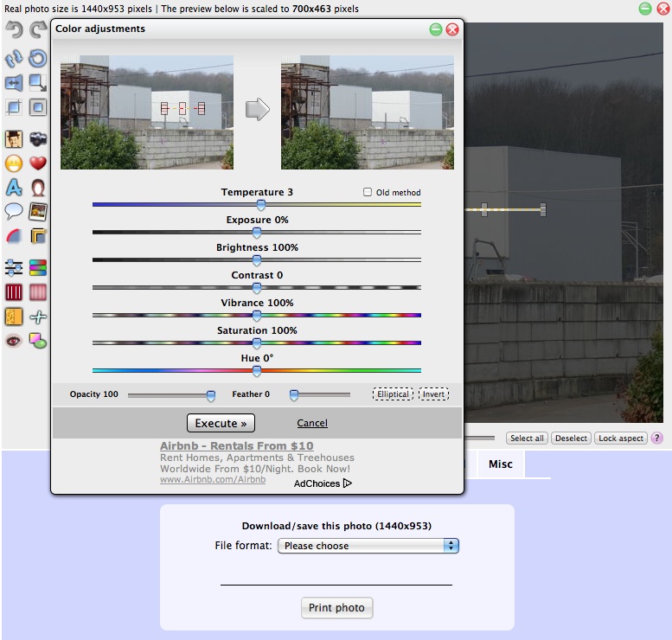Select the rotate photo tool
Screen dimensions: 672x640
tap(14, 58)
